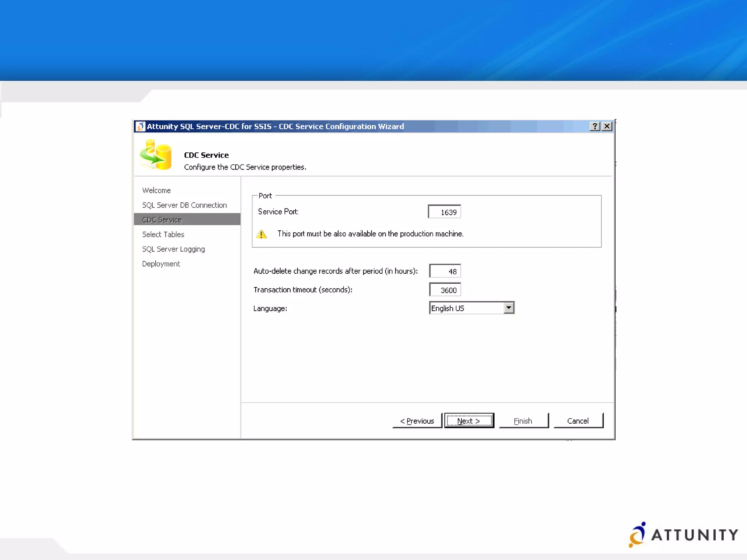Click the Finish button

[x=523, y=421]
